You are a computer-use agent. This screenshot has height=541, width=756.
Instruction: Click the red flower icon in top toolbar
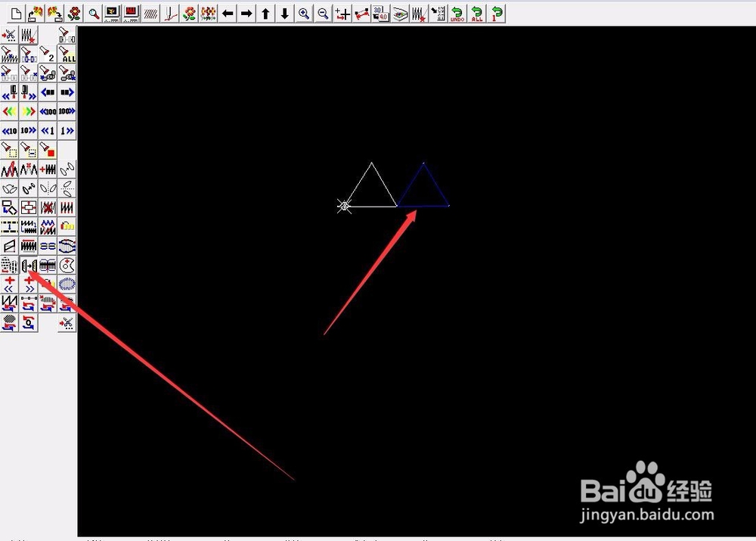click(74, 14)
